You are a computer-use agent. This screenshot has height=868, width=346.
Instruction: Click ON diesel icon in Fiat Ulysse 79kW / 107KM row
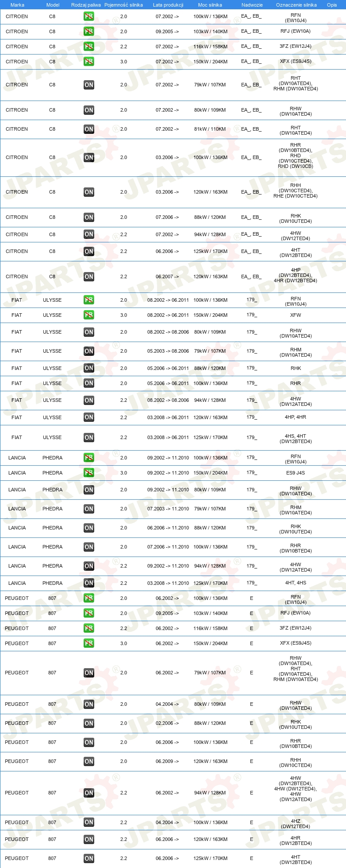[89, 351]
